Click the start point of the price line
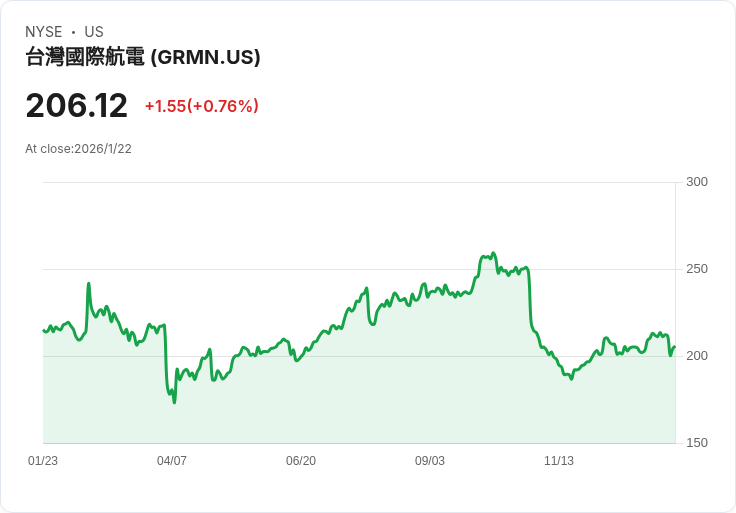 [x=43, y=330]
